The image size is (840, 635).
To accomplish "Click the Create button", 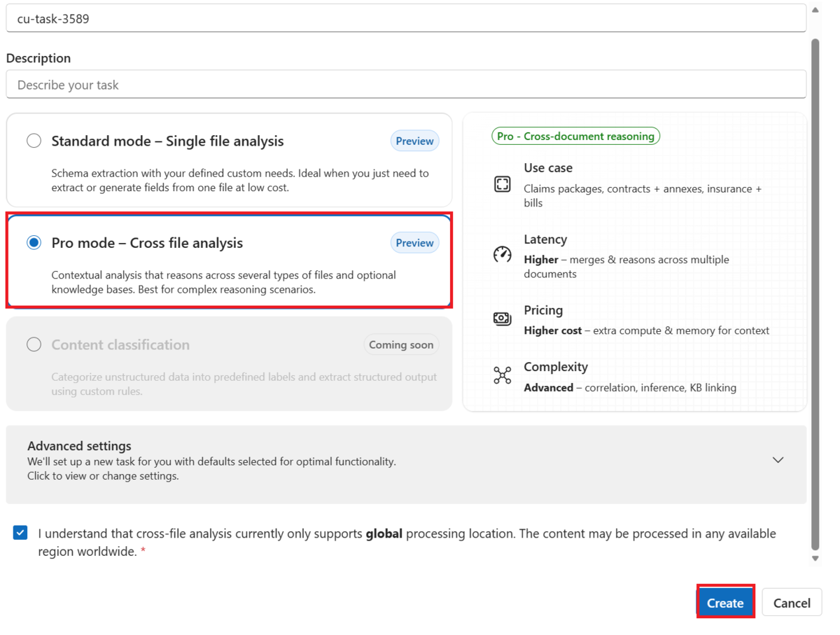I will (725, 603).
